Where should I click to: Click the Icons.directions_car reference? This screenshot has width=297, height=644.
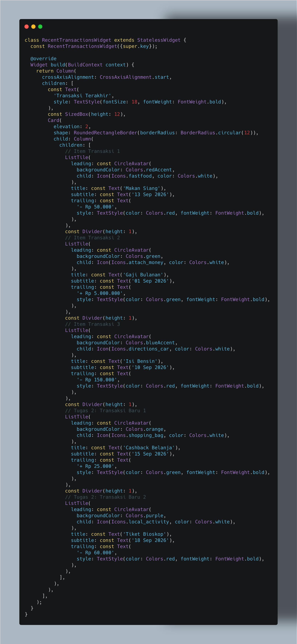coord(140,349)
